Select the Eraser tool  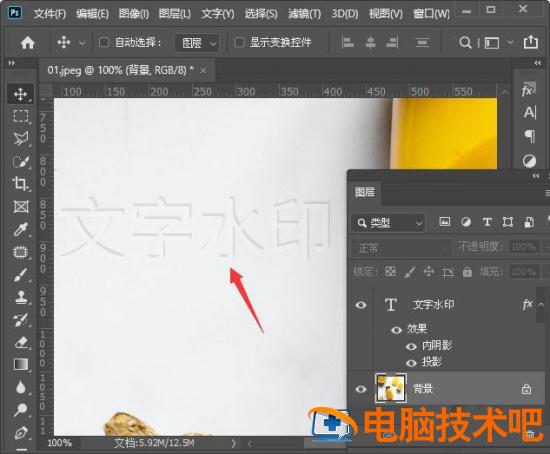pos(21,342)
